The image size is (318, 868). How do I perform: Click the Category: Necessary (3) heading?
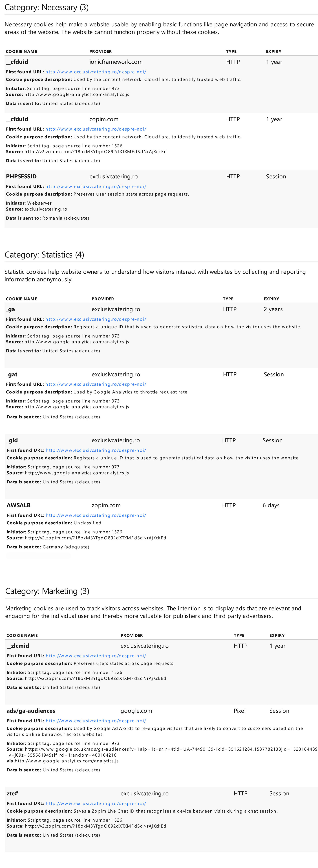pos(47,7)
